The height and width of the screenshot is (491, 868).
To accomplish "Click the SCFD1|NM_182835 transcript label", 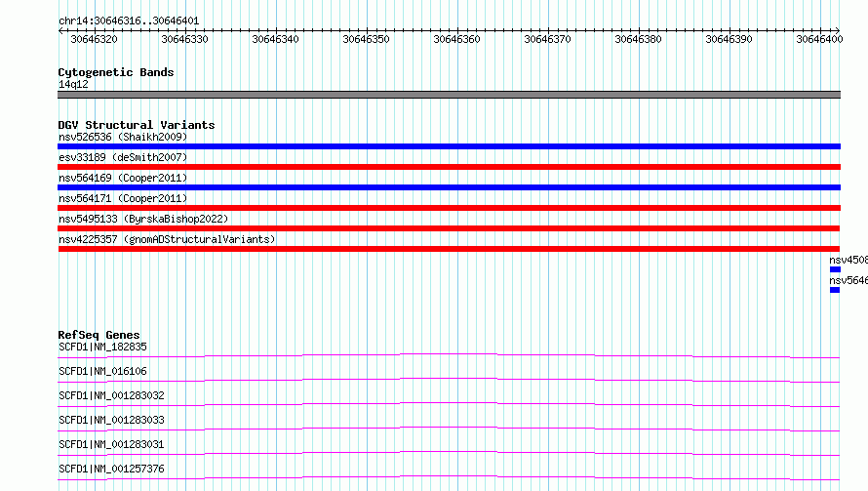I will click(103, 347).
